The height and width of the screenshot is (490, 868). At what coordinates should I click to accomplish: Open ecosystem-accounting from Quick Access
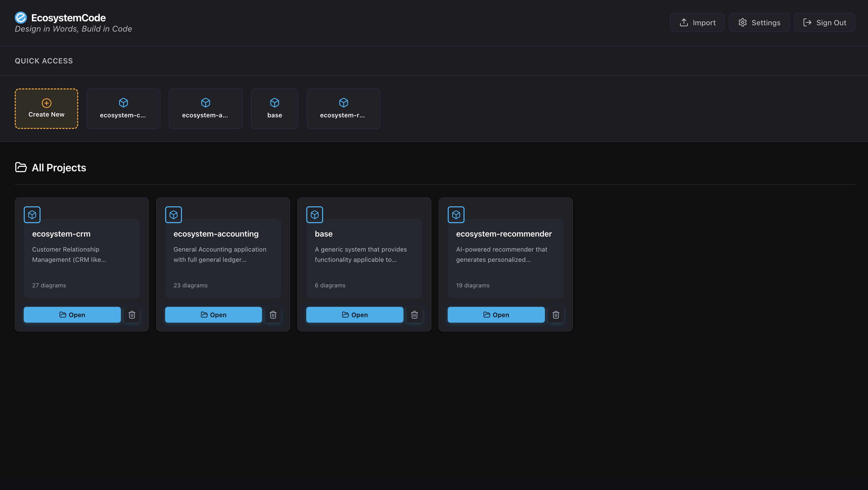205,108
